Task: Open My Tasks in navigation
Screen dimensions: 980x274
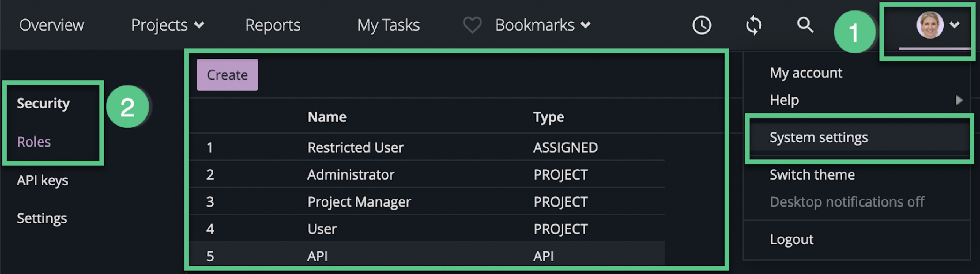Action: (x=388, y=25)
